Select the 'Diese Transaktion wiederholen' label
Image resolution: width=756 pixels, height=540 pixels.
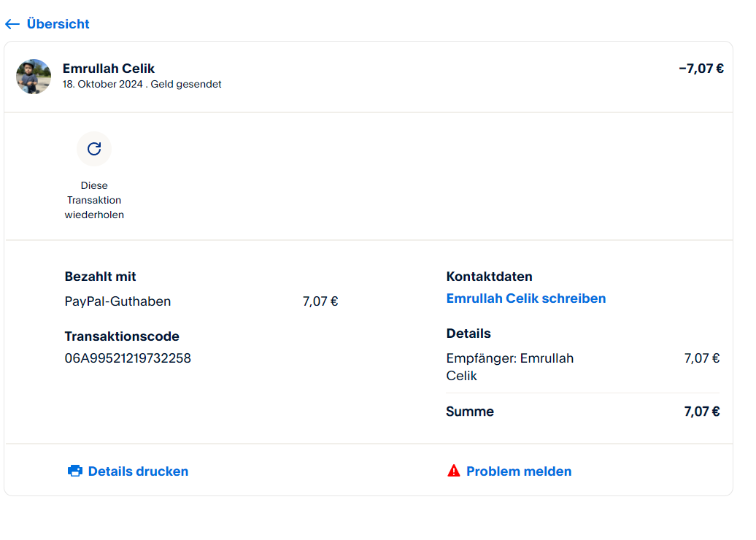(x=94, y=200)
